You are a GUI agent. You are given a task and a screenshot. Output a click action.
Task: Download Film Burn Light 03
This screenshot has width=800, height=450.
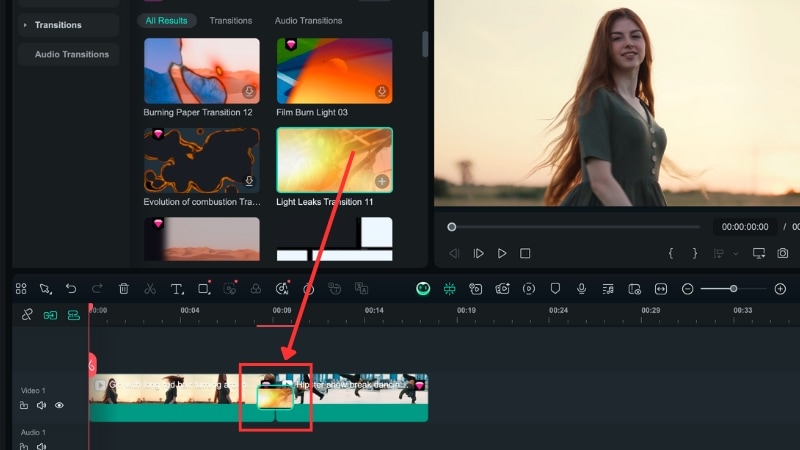tap(382, 92)
